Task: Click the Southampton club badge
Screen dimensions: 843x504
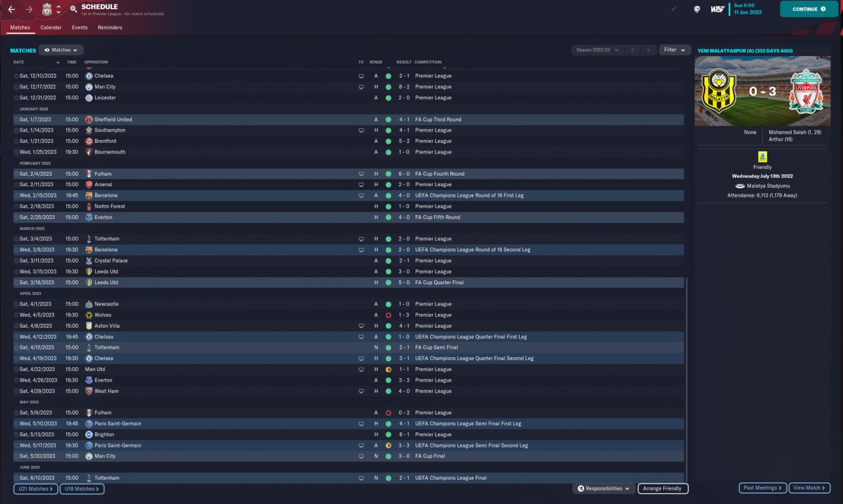Action: [89, 130]
